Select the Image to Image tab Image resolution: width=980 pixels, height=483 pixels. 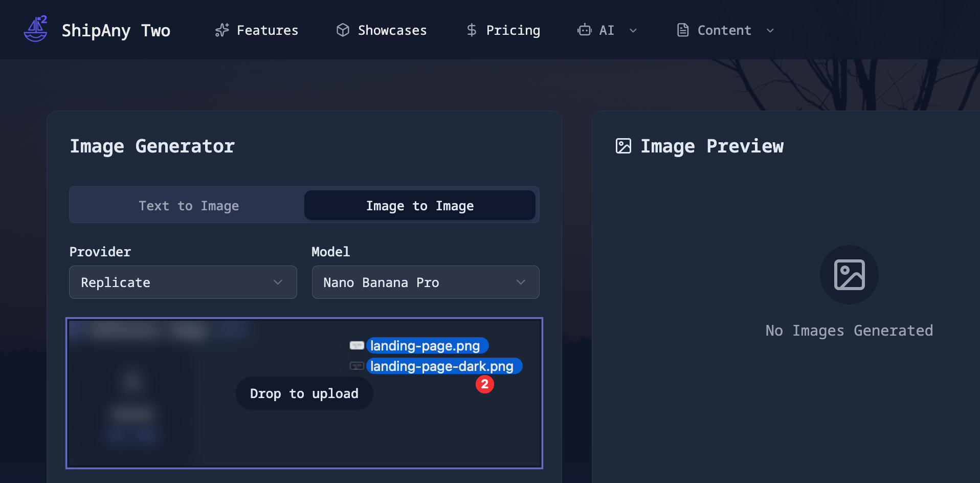pyautogui.click(x=419, y=206)
